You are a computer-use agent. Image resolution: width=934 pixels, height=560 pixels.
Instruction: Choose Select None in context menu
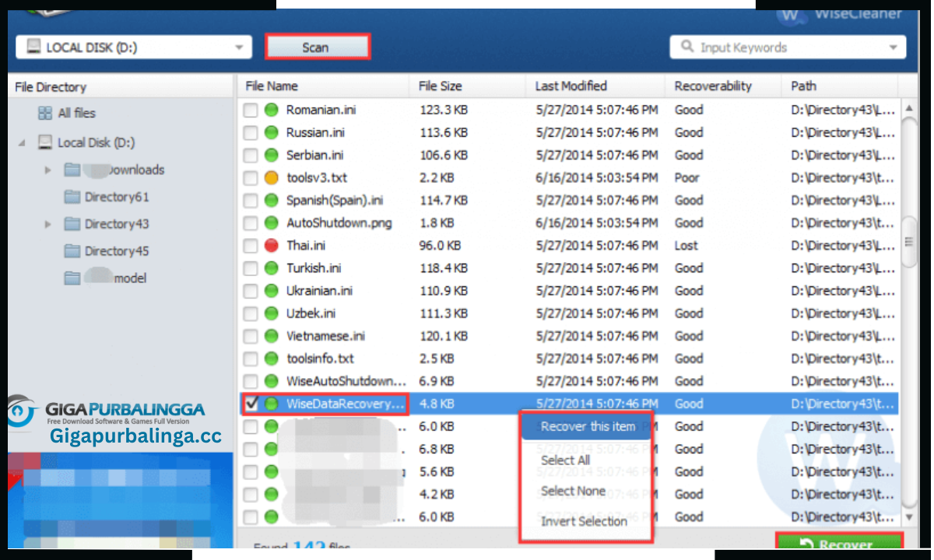click(573, 491)
